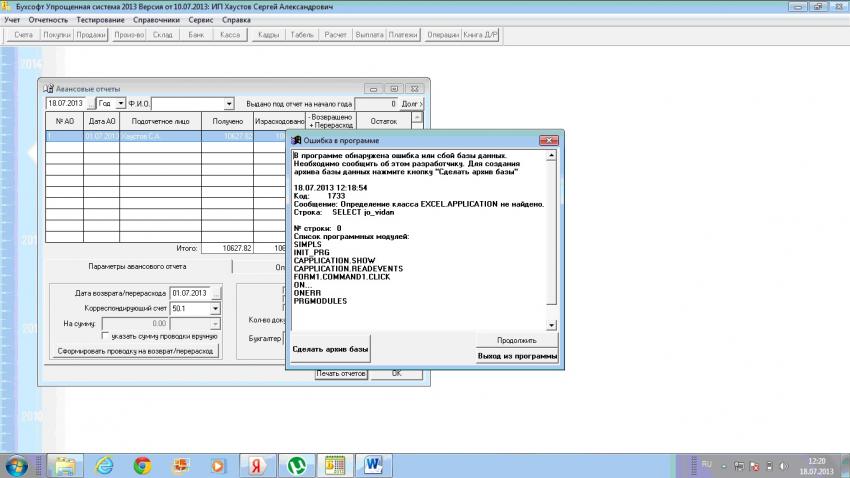Open the uTorrent taskbar icon
This screenshot has width=850, height=478.
[x=296, y=465]
